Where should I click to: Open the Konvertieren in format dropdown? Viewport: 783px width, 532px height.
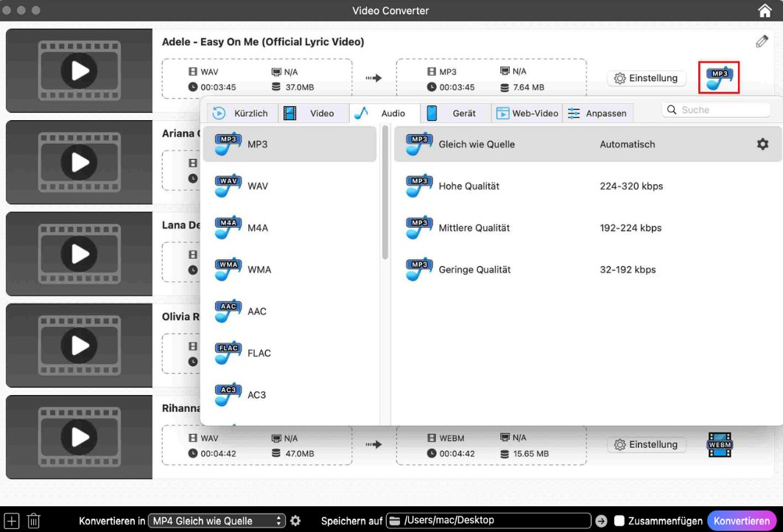tap(217, 521)
